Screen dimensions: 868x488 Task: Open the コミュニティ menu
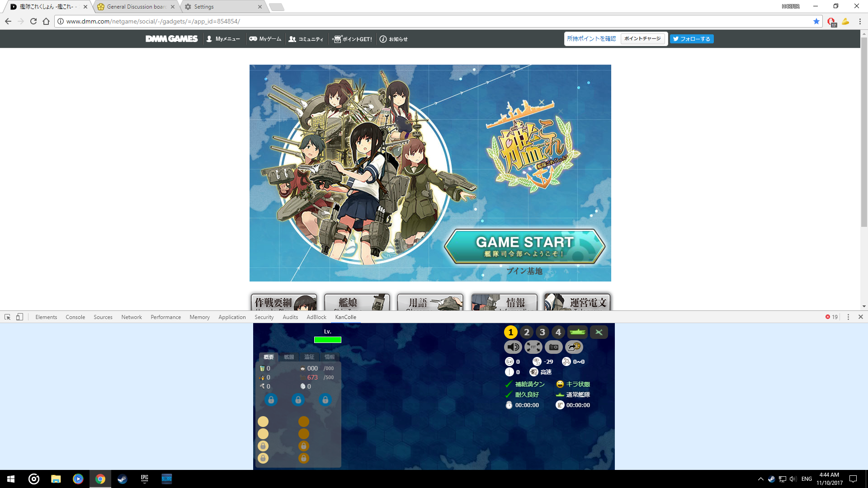pos(306,39)
